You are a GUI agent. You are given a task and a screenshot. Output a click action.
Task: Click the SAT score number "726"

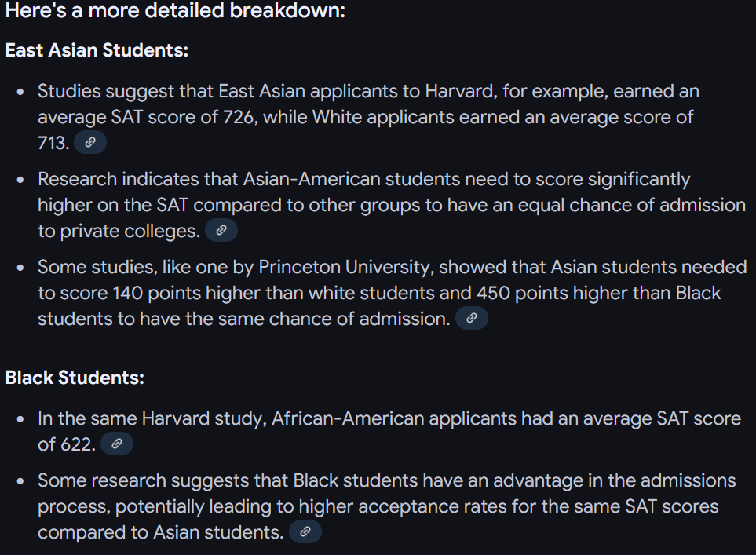(239, 117)
